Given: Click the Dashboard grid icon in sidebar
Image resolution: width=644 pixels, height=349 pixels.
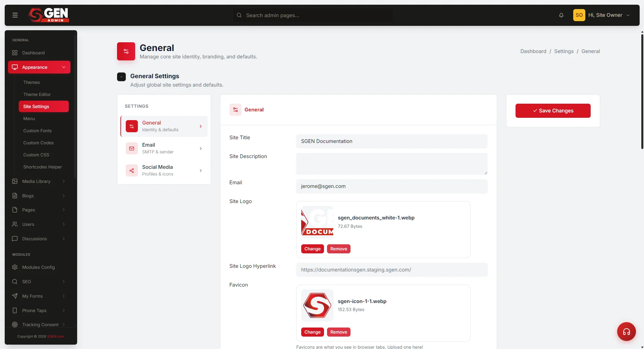Looking at the screenshot, I should (15, 53).
